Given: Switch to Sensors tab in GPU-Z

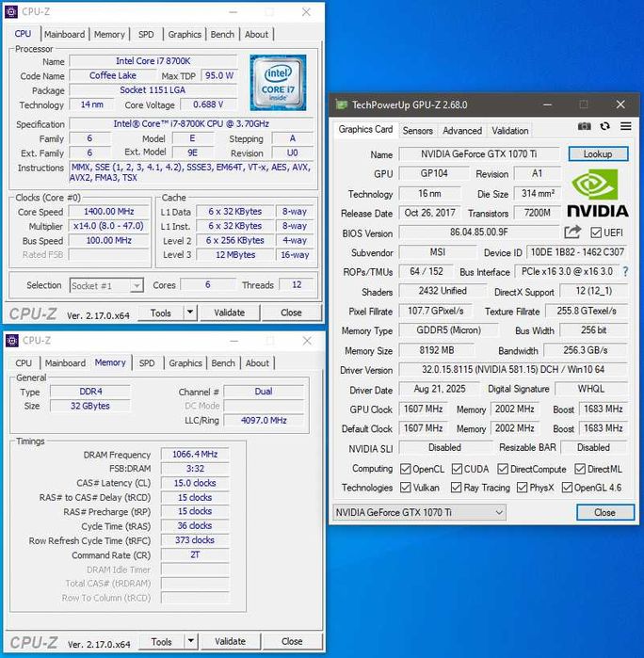Looking at the screenshot, I should (x=418, y=131).
